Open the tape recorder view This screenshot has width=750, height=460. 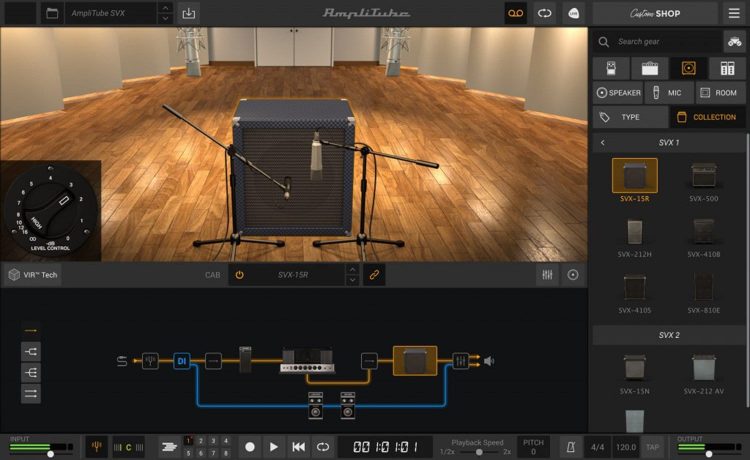(516, 13)
